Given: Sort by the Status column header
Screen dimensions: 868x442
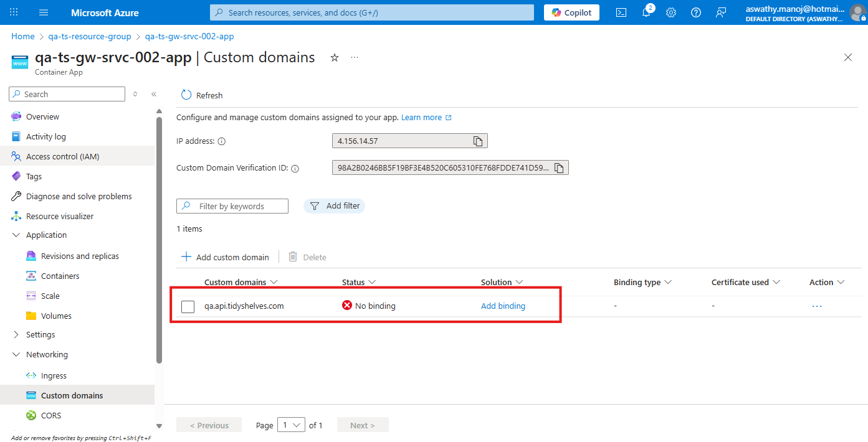Looking at the screenshot, I should 359,282.
